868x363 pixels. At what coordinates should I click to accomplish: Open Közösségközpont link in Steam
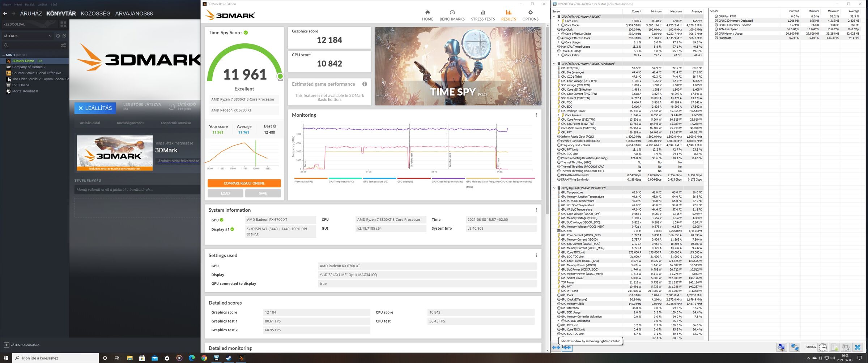(130, 123)
